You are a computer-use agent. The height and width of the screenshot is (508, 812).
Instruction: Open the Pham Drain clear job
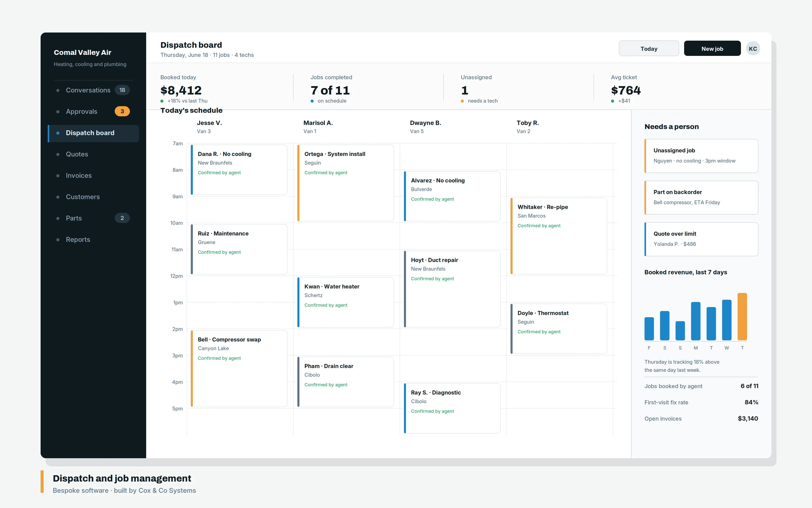pyautogui.click(x=345, y=382)
